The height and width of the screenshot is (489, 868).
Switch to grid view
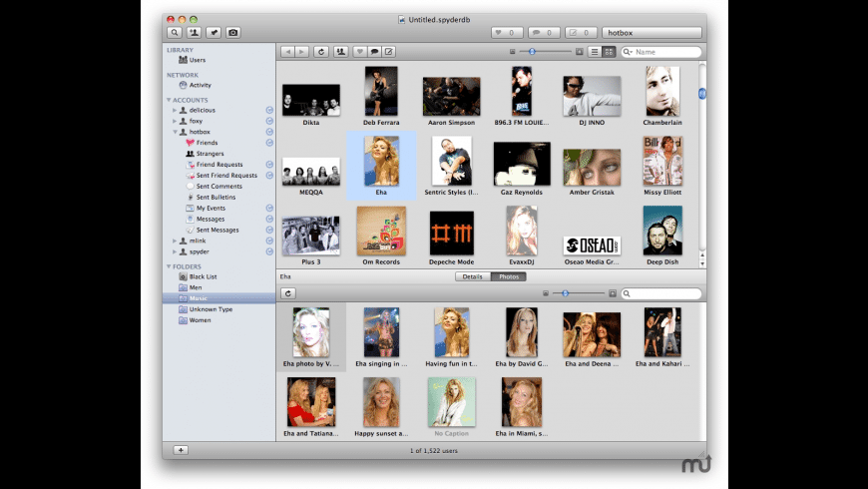(609, 52)
